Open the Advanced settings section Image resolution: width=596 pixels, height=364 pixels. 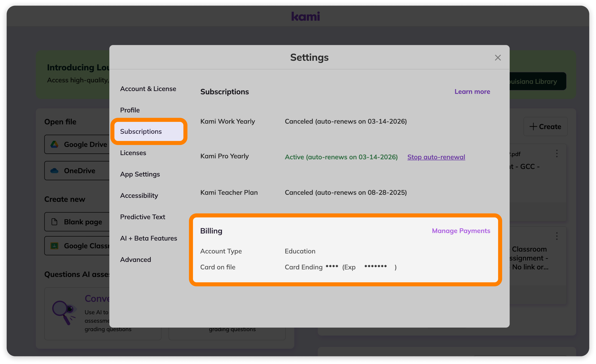tap(135, 260)
